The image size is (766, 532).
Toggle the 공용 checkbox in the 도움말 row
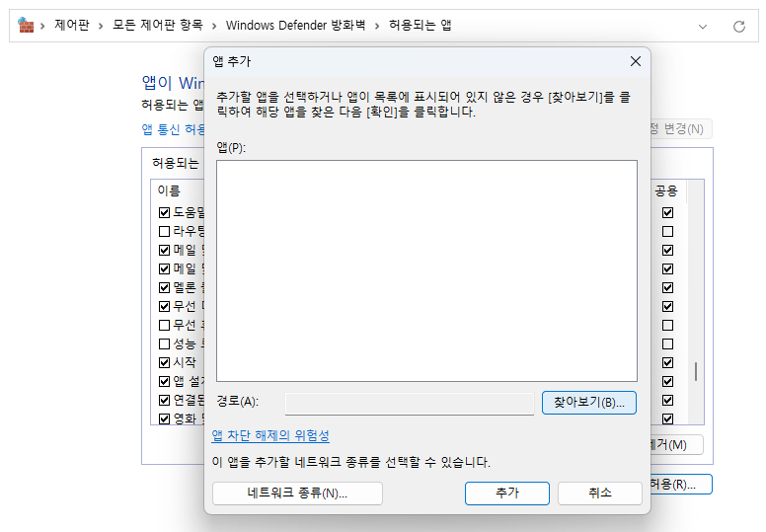pos(668,212)
